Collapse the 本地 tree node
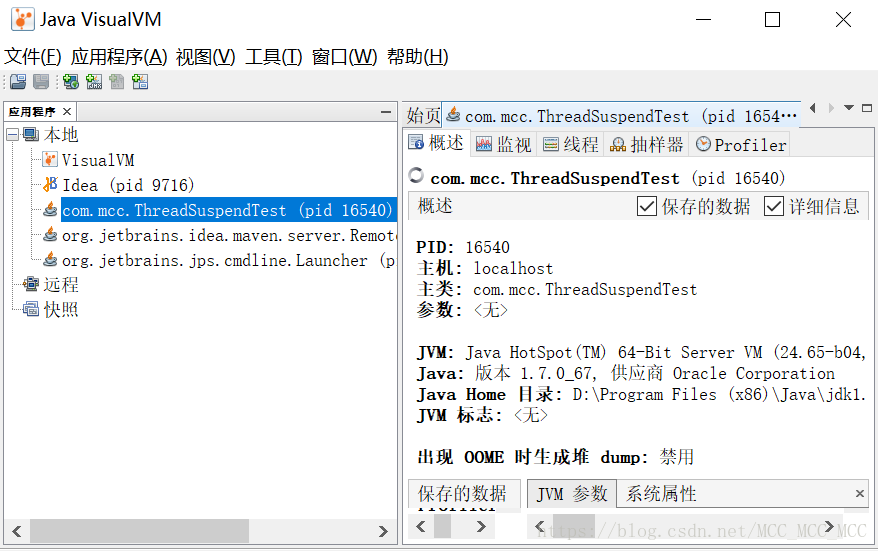Screen dimensions: 878x551 coord(12,134)
